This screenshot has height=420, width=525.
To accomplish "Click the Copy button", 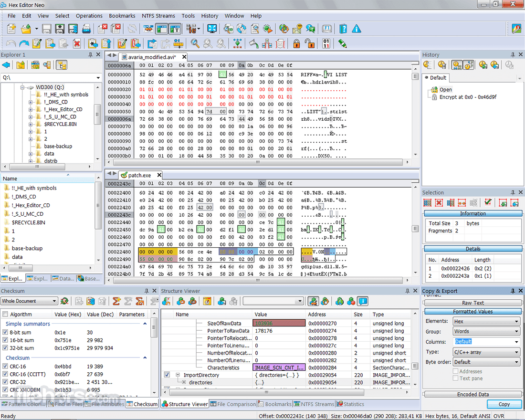I will tap(504, 404).
